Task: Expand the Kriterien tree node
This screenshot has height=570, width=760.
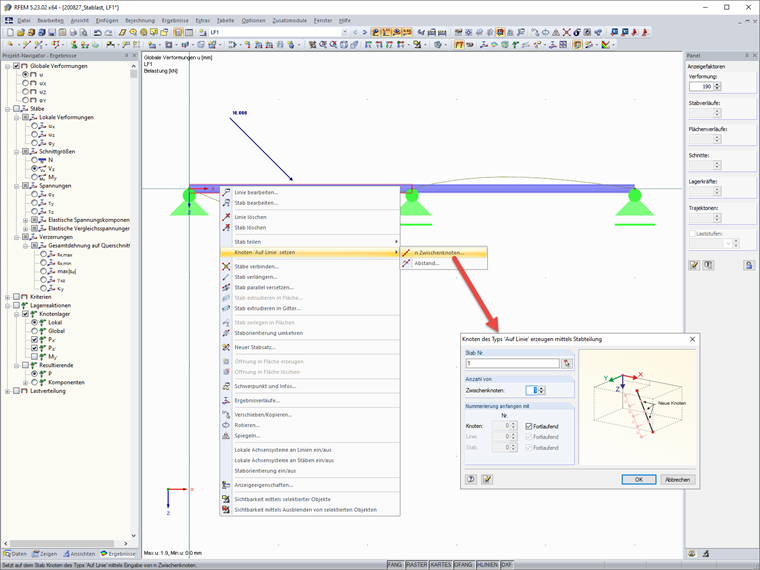Action: 7,297
